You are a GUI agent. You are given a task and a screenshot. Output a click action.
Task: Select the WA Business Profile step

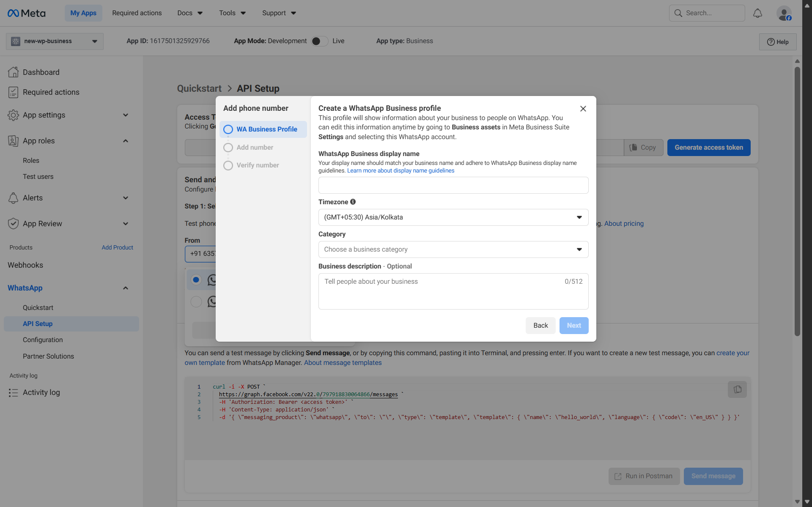(x=263, y=129)
